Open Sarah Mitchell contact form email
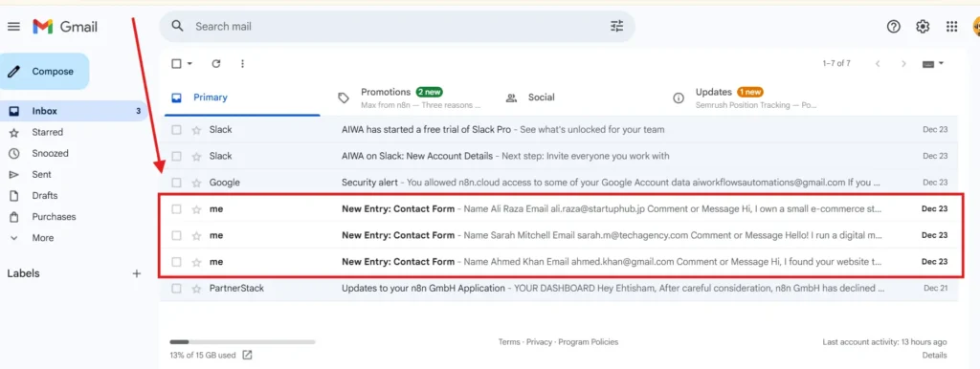980x369 pixels. [x=558, y=235]
